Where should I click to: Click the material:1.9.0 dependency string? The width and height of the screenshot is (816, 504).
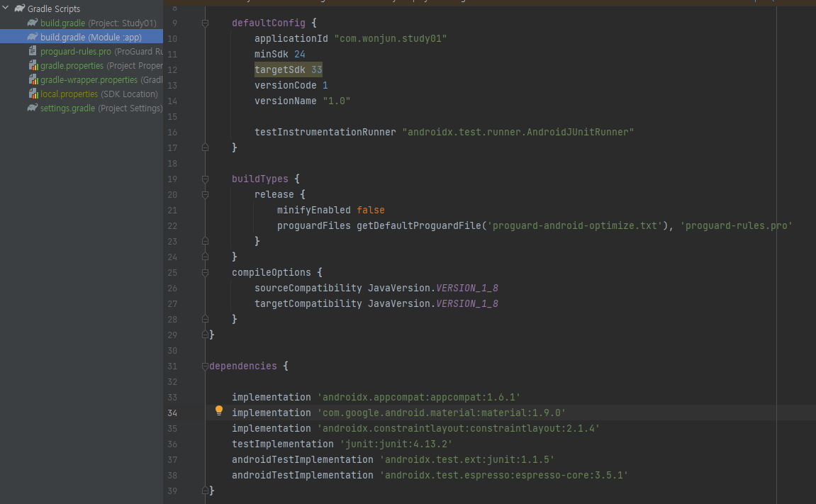(441, 413)
